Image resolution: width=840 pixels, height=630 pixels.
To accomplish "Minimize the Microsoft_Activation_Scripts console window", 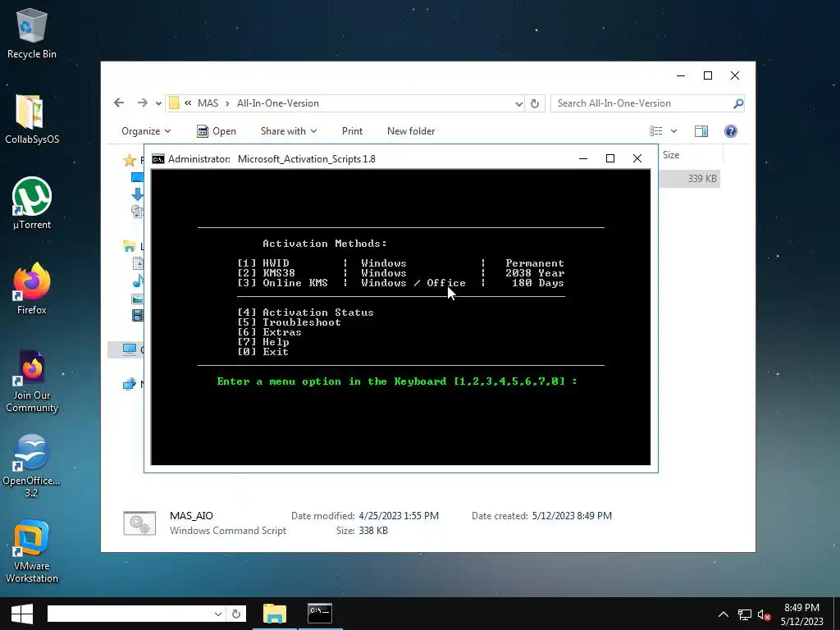I will [x=583, y=158].
